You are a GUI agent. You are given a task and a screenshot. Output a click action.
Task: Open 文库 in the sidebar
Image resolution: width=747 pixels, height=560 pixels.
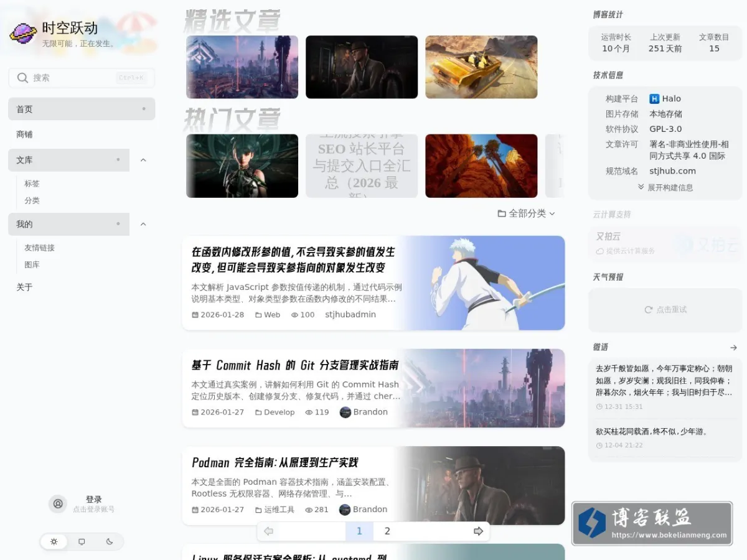(x=68, y=160)
